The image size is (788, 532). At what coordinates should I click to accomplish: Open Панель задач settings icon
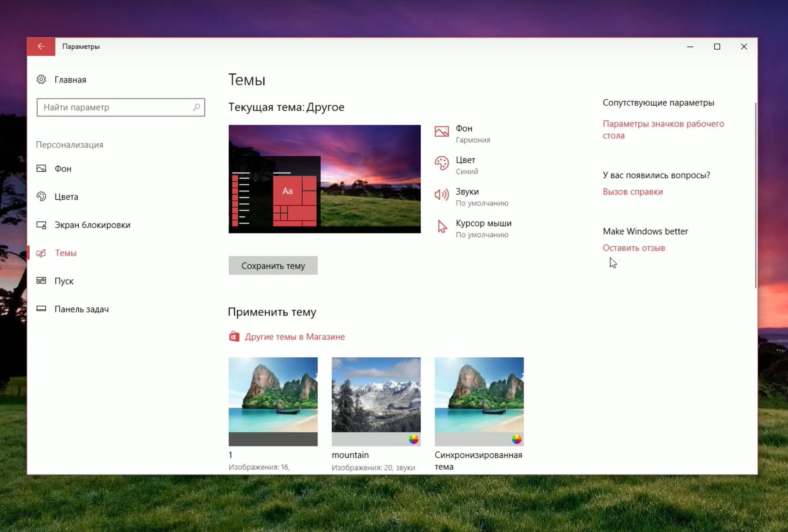41,309
